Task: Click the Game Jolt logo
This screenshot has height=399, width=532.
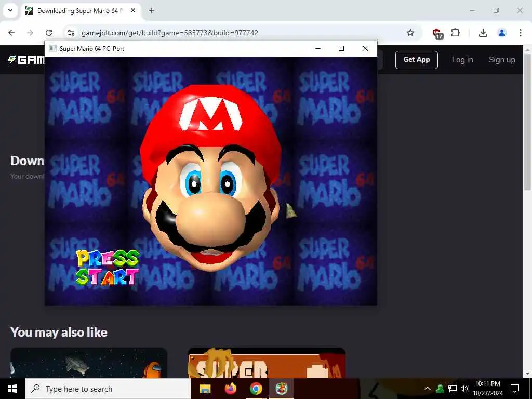Action: click(26, 60)
